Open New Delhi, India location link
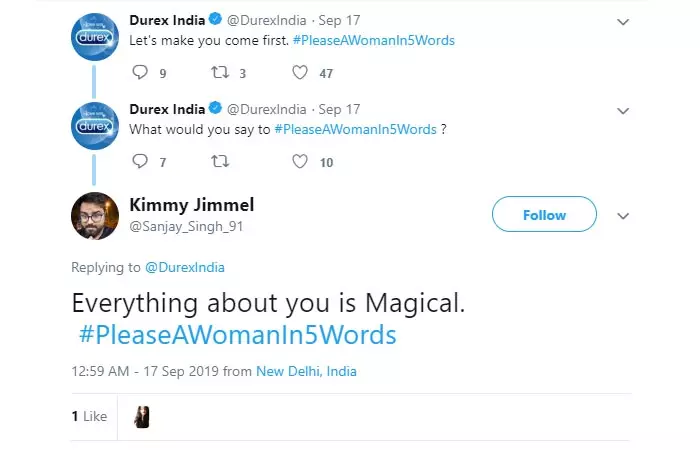The width and height of the screenshot is (700, 450). (306, 371)
